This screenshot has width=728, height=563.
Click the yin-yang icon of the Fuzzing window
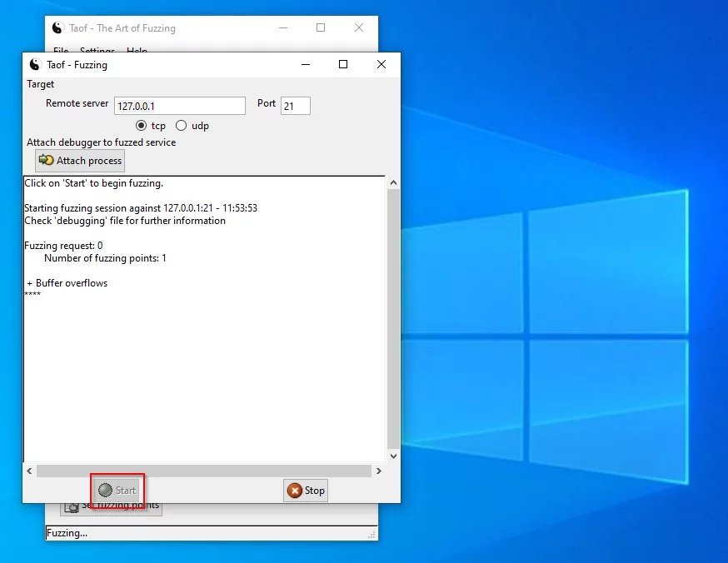pos(34,64)
